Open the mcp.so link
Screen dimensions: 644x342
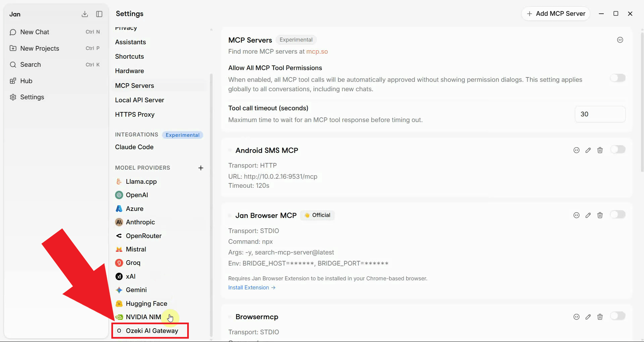tap(317, 52)
